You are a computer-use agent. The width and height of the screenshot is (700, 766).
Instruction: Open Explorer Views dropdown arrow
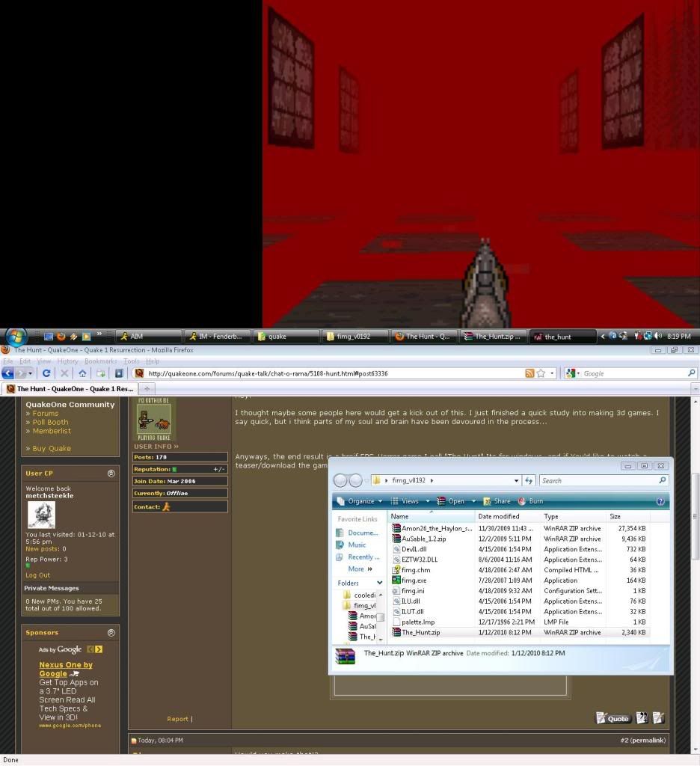click(428, 501)
